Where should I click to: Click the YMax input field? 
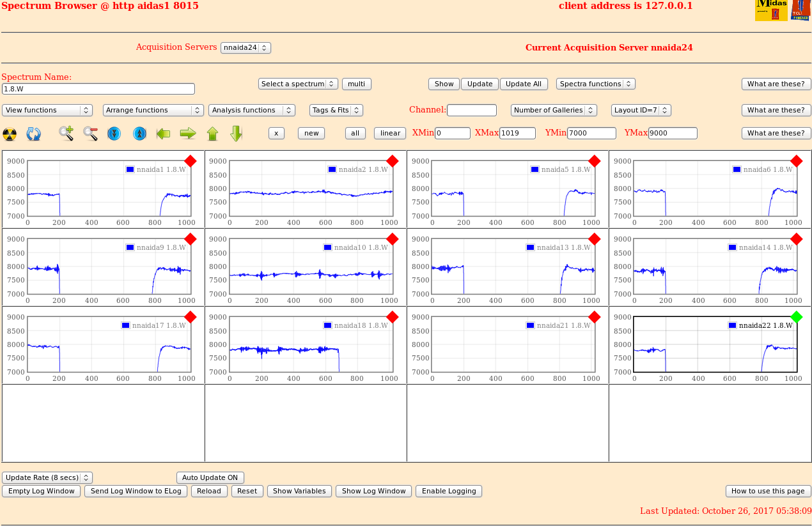tap(673, 133)
